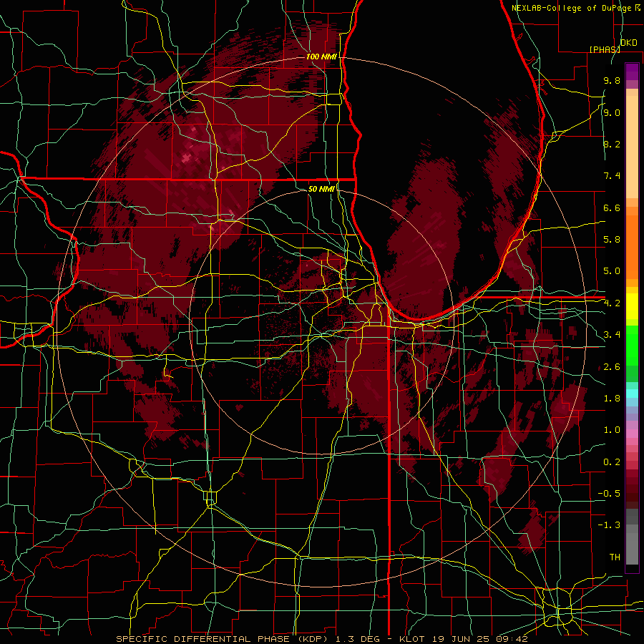Click the 1.0 value on the scale

click(612, 431)
